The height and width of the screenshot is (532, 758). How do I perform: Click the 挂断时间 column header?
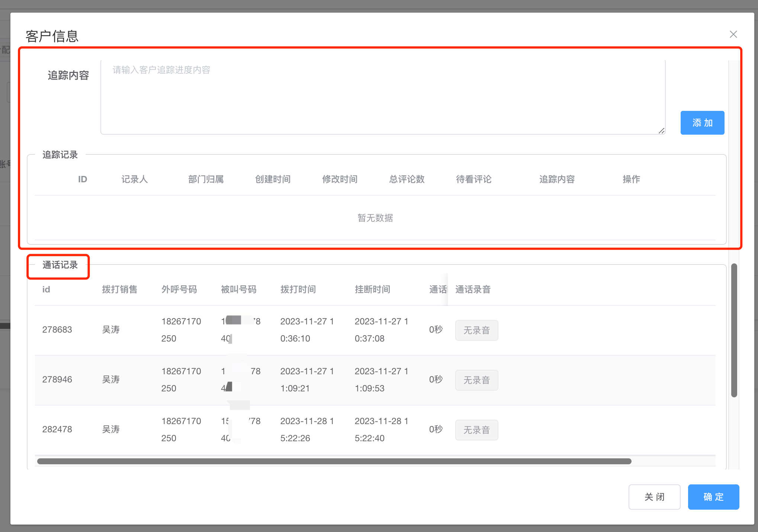coord(372,289)
